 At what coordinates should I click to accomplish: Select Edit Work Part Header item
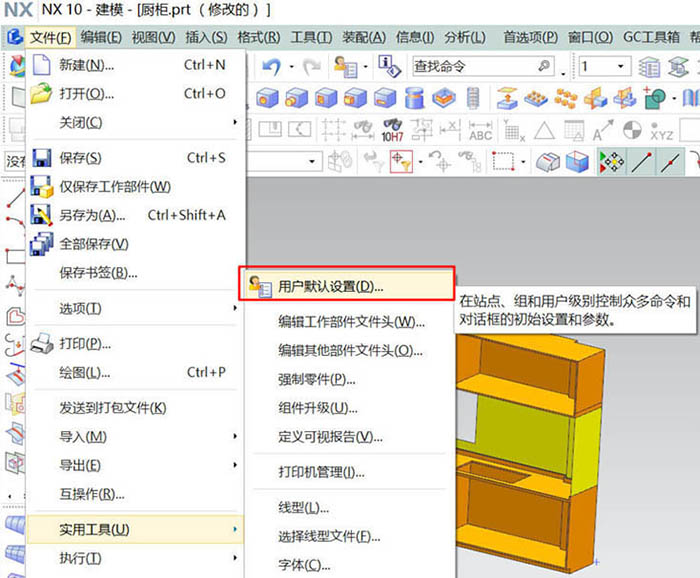pos(350,321)
